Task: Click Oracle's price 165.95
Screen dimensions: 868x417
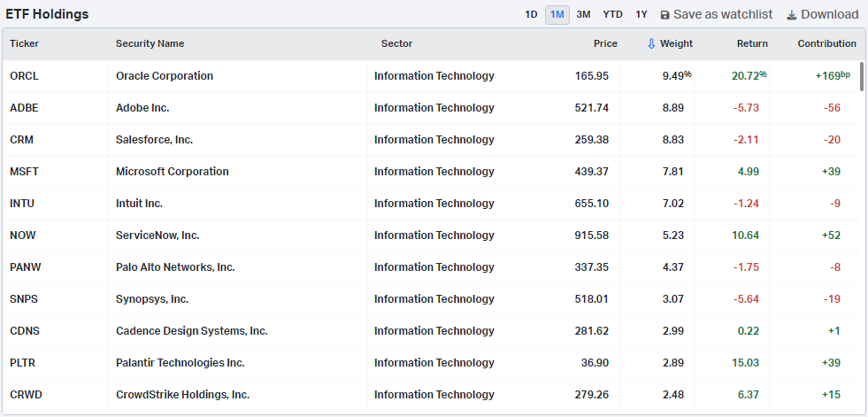Action: click(592, 76)
